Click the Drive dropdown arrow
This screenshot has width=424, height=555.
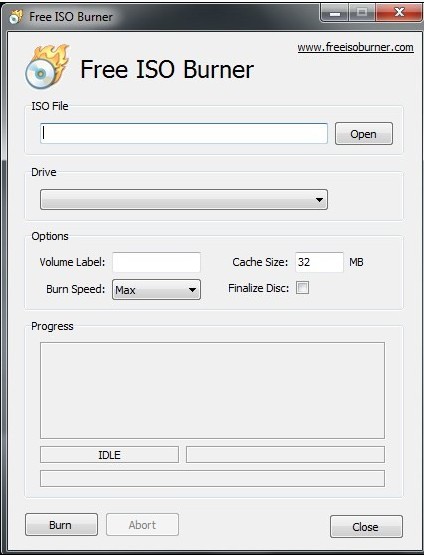(319, 200)
